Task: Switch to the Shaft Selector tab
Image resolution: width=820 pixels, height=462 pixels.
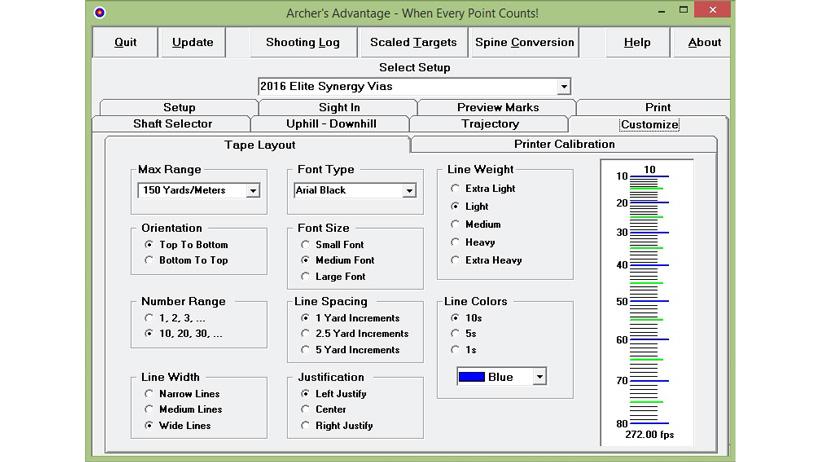Action: (172, 124)
